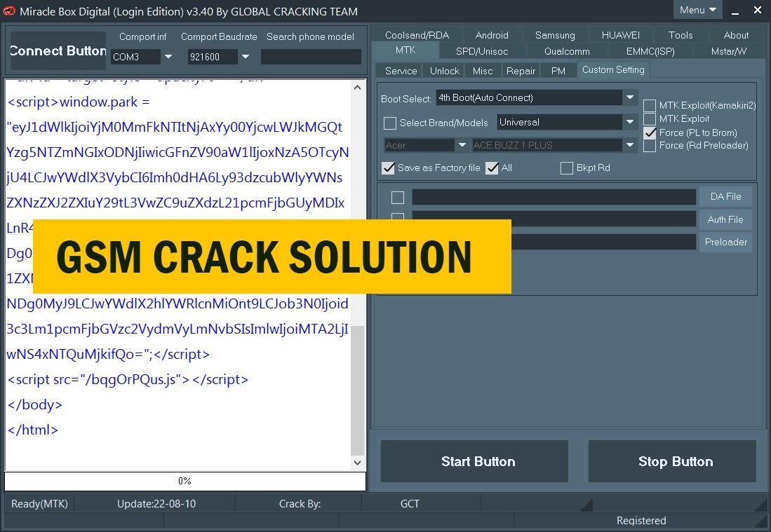The width and height of the screenshot is (771, 532).
Task: Click the DA File button
Action: tap(725, 196)
